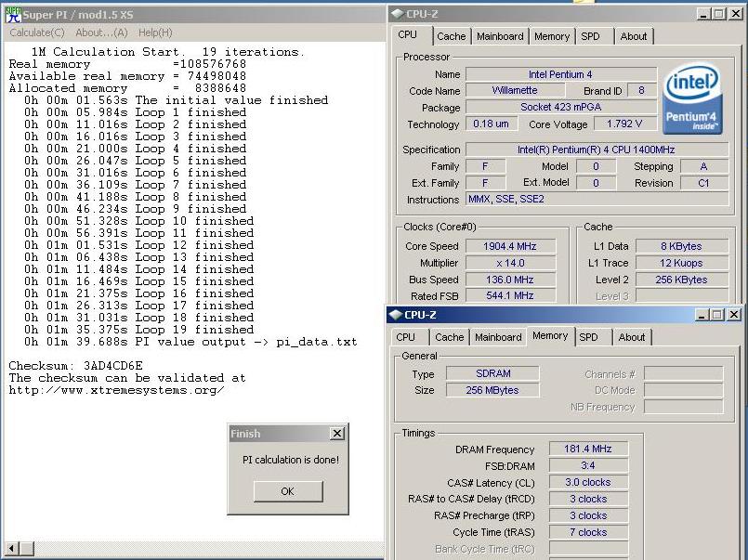Image resolution: width=748 pixels, height=560 pixels.
Task: Open the Calculate(C) menu in Super PI
Action: (x=37, y=33)
